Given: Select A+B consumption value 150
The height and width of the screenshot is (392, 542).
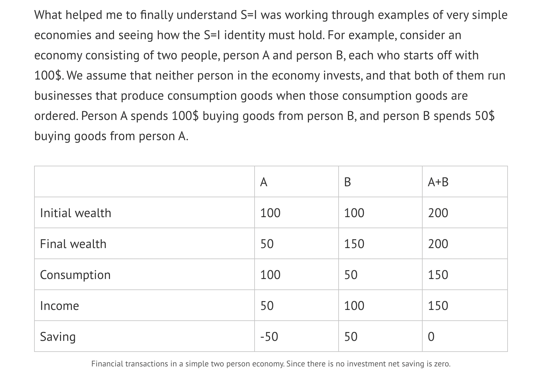Looking at the screenshot, I should (x=438, y=275).
